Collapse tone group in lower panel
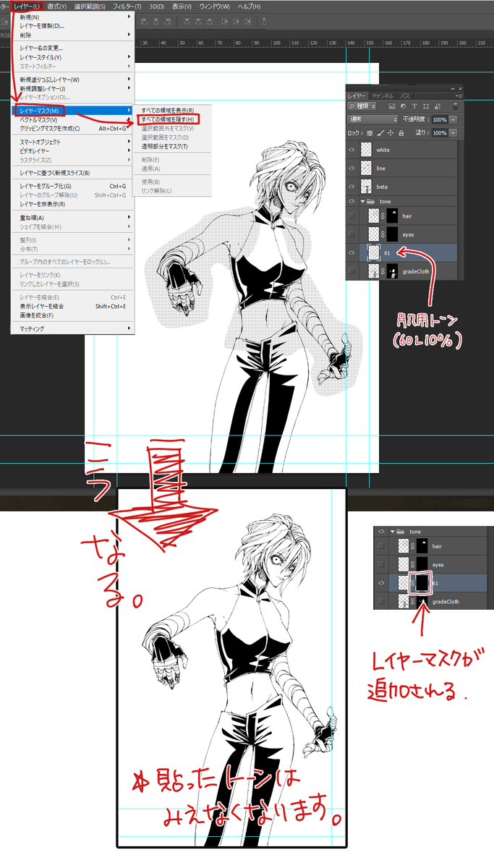Viewport: 494px width, 868px height. [x=392, y=532]
